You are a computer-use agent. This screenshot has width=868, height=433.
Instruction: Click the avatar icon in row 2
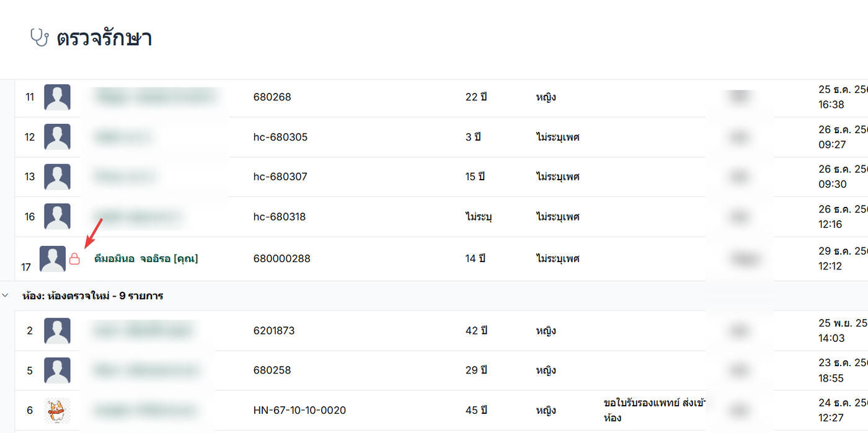tap(57, 331)
